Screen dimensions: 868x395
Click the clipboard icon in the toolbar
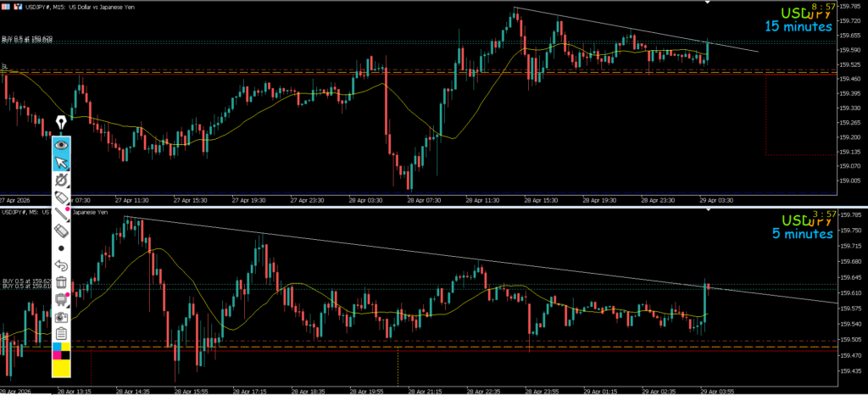coord(61,333)
